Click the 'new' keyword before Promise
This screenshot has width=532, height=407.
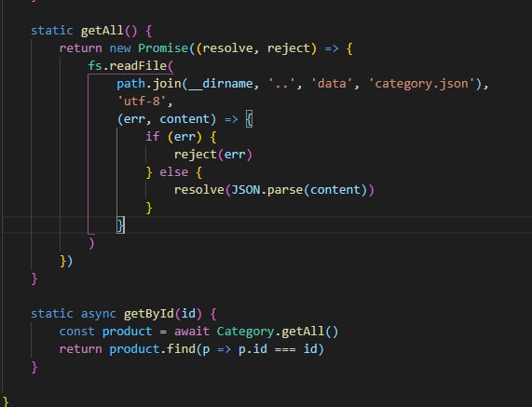coord(120,48)
